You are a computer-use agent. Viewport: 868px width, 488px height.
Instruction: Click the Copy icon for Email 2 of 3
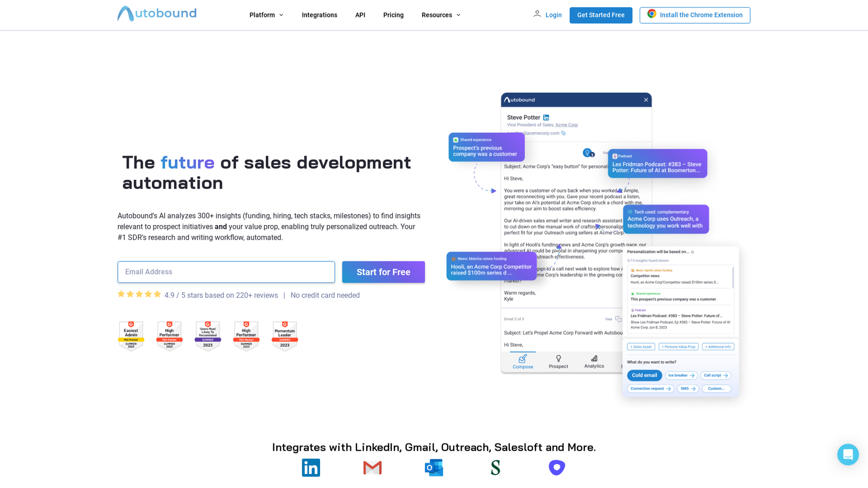coord(618,319)
